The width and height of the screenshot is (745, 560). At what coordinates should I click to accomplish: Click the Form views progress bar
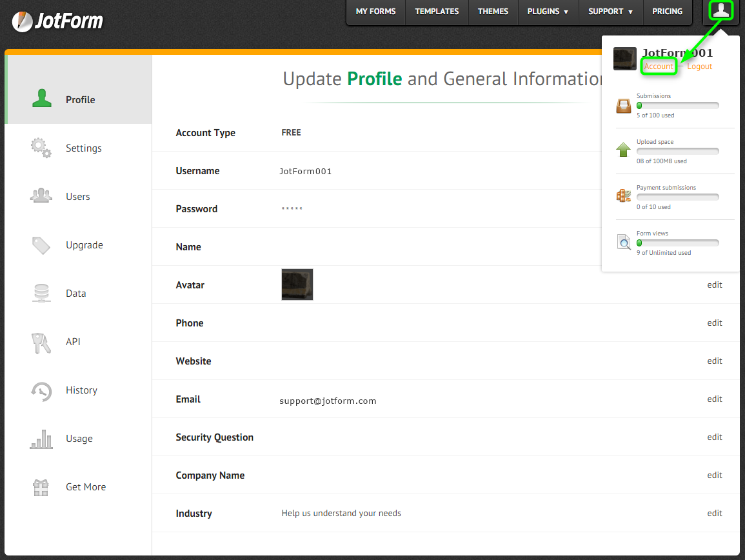tap(677, 243)
